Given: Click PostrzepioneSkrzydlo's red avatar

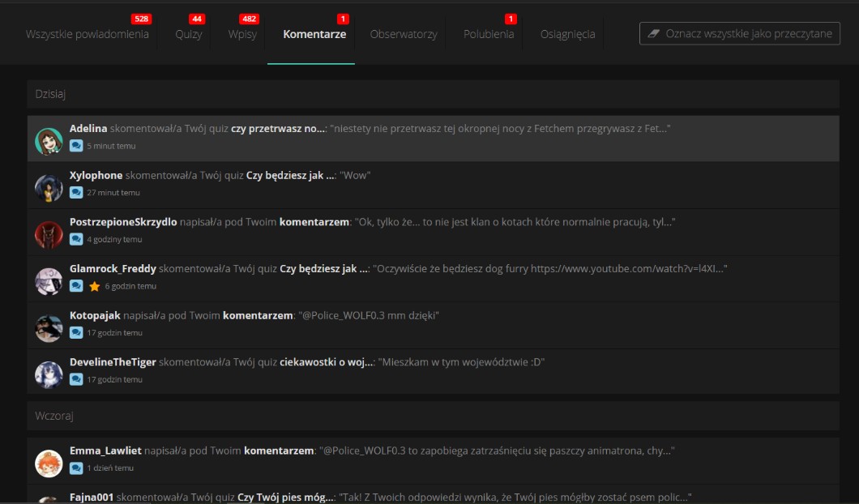Looking at the screenshot, I should point(49,234).
